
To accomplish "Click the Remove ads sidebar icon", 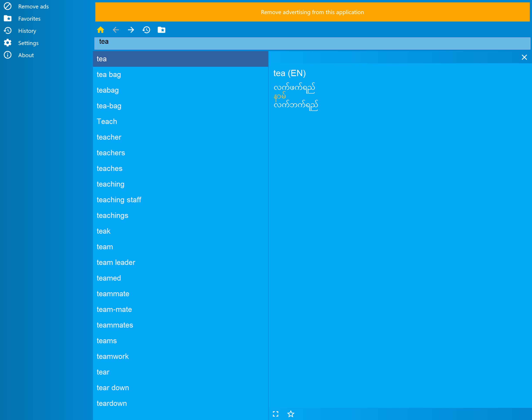I will click(8, 6).
